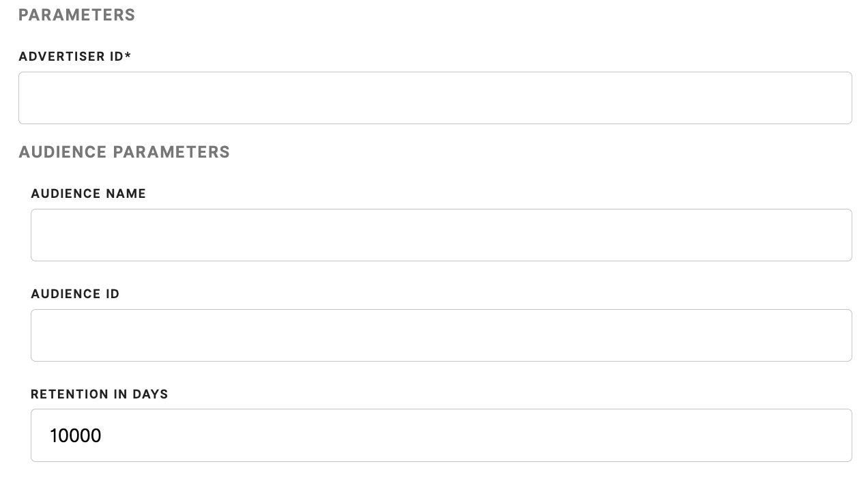
Task: Click the 10000 value in retention field
Action: [76, 436]
